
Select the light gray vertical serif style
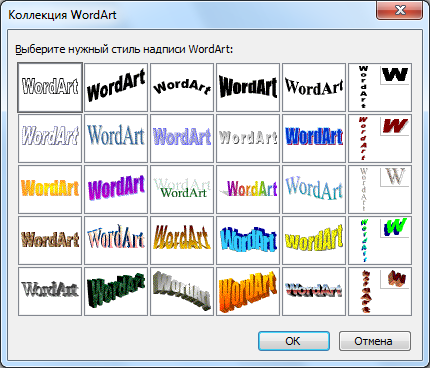click(x=380, y=189)
